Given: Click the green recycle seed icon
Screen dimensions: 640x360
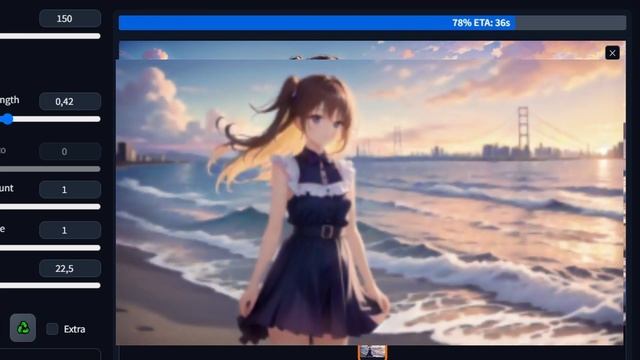Looking at the screenshot, I should [23, 328].
